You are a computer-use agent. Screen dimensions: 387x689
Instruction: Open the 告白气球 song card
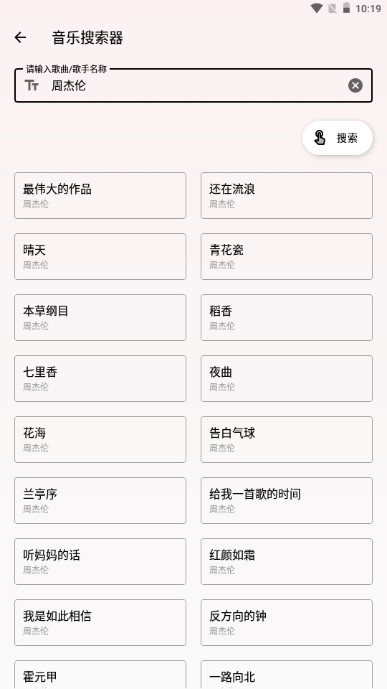point(286,440)
